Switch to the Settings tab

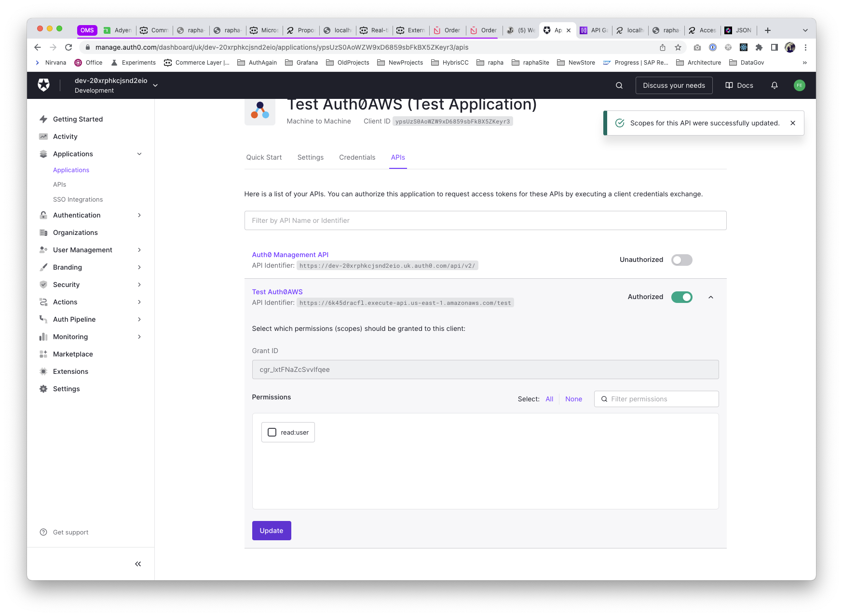tap(310, 157)
